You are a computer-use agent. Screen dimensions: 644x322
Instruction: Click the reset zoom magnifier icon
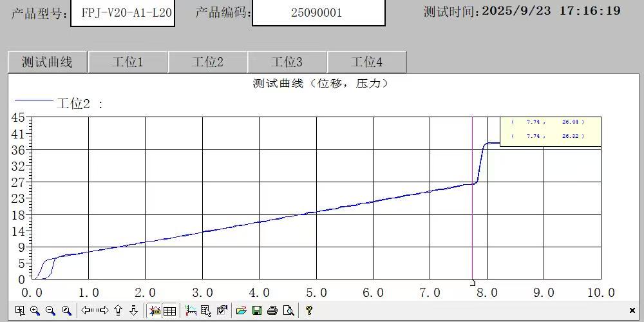(66, 310)
